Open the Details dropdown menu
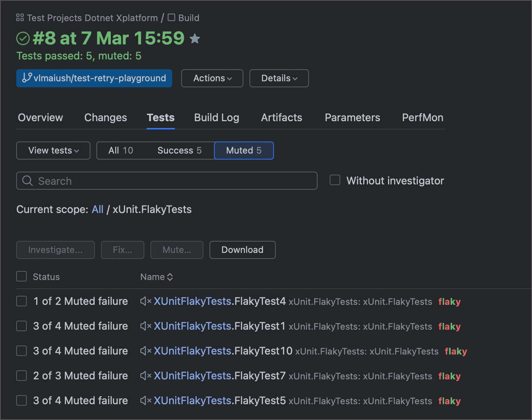The image size is (532, 420). 279,78
